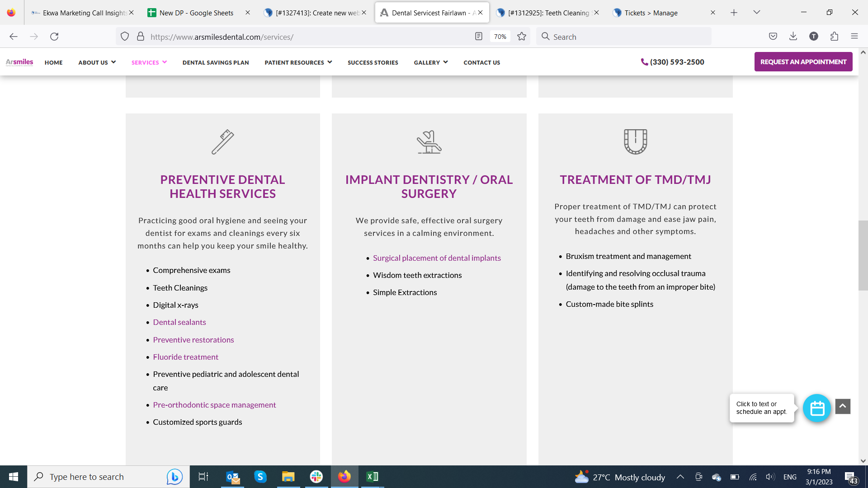868x488 pixels.
Task: Click the Firefox Search box
Action: click(624, 37)
